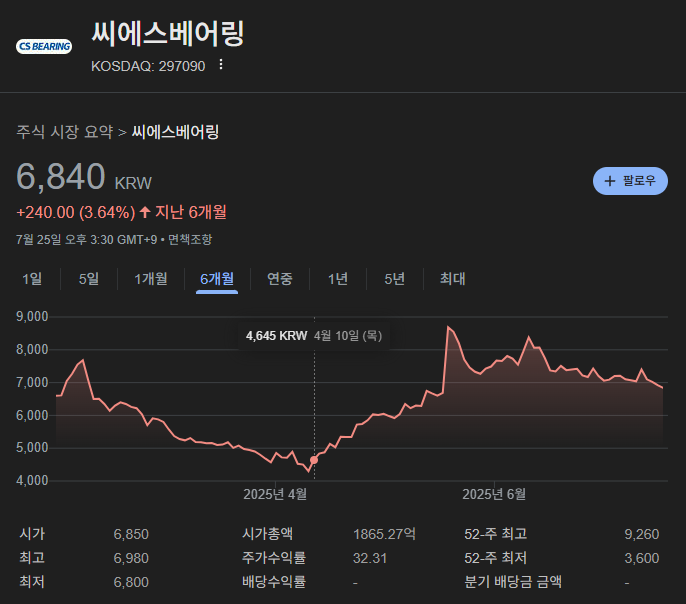This screenshot has height=604, width=686.
Task: Click the 배당수익률 label
Action: click(x=274, y=582)
